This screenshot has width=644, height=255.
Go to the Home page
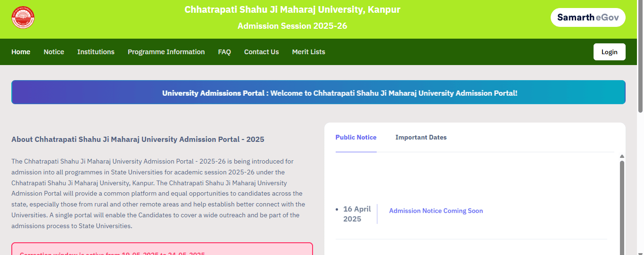click(21, 52)
